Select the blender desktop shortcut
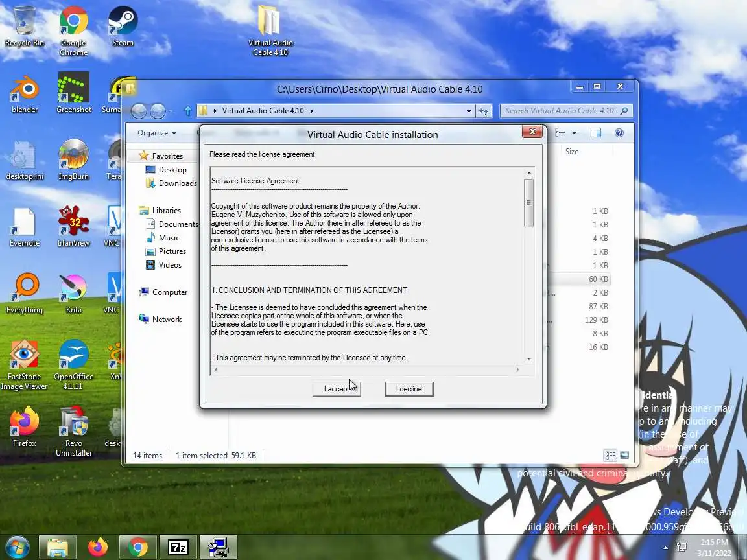The width and height of the screenshot is (747, 560). tap(24, 94)
